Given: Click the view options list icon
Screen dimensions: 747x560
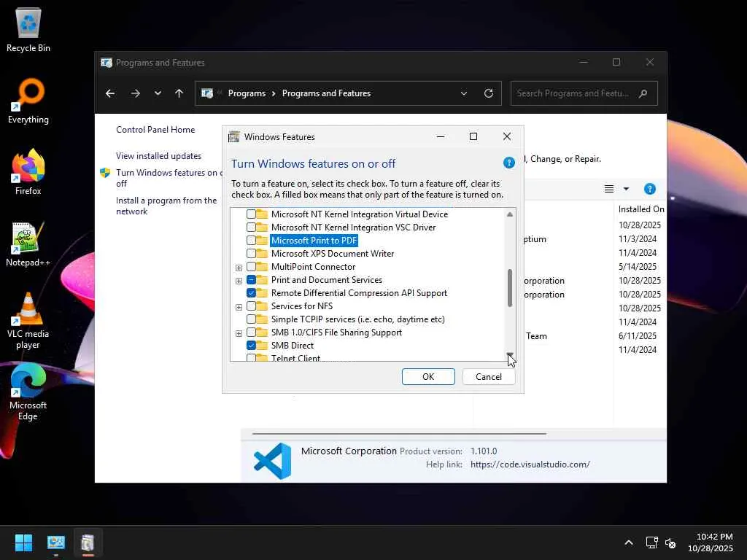Looking at the screenshot, I should [609, 189].
